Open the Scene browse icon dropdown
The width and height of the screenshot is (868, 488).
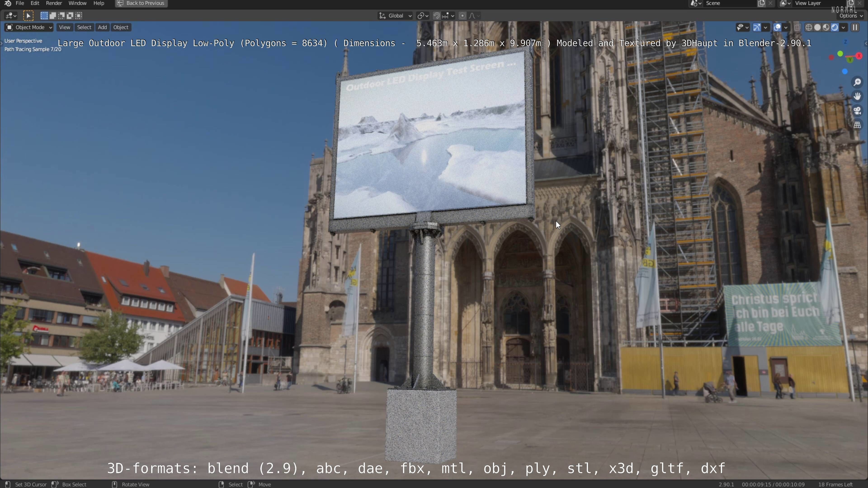point(696,3)
